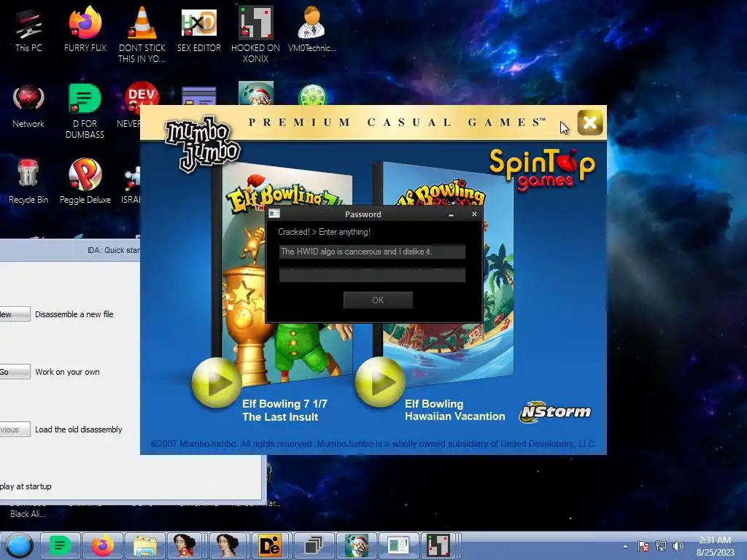Switch to the second IDA portrait taskbar icon
Image resolution: width=747 pixels, height=560 pixels.
[x=228, y=545]
